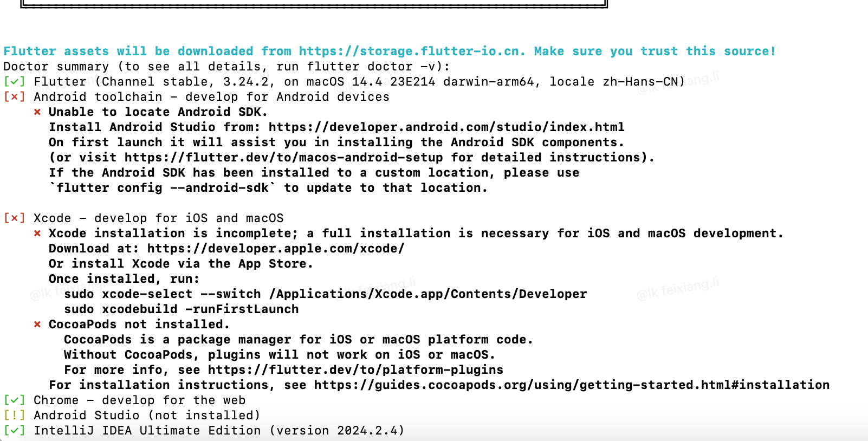The height and width of the screenshot is (441, 868).
Task: Click the 'Doctor summary' line
Action: point(226,67)
